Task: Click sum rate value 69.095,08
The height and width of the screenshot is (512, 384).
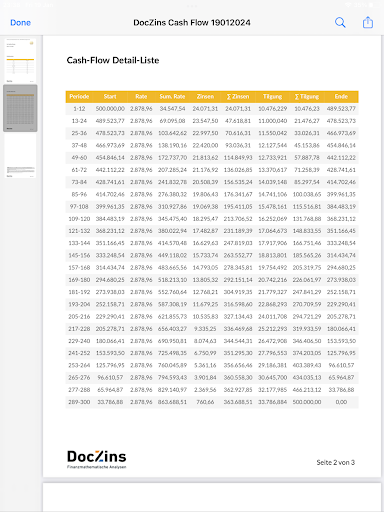Action: coord(172,121)
